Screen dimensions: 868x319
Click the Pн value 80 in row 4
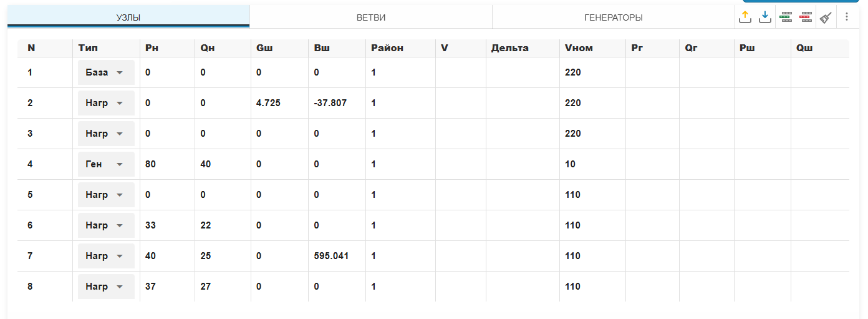tap(150, 164)
